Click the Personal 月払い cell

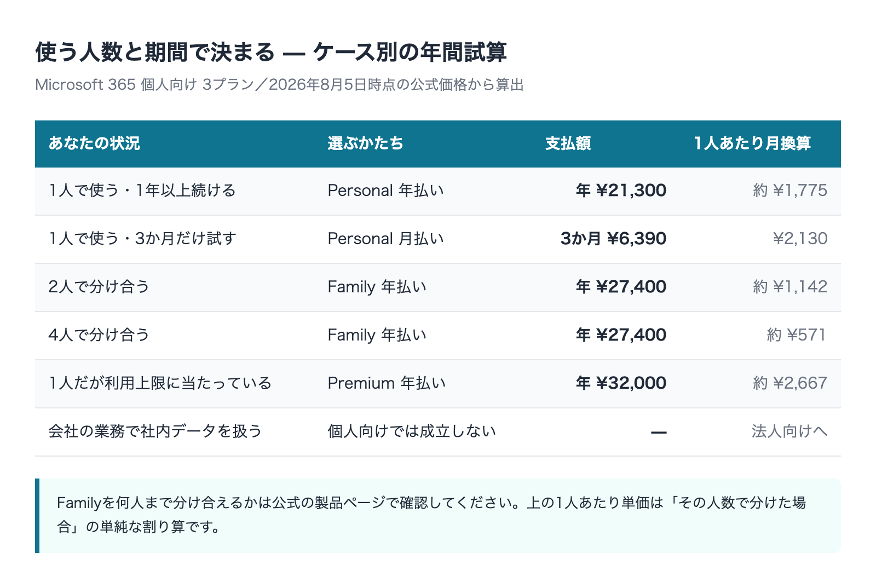386,239
